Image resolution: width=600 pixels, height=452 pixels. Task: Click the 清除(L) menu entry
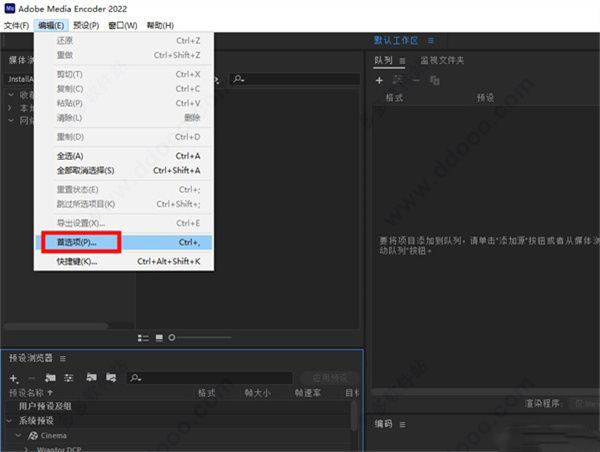tap(124, 118)
